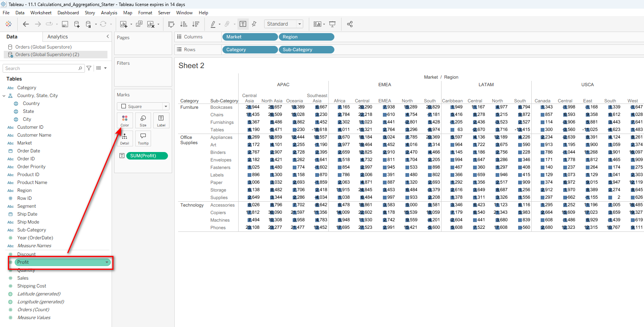Open the Color button on Marks card
This screenshot has width=644, height=327.
click(125, 120)
